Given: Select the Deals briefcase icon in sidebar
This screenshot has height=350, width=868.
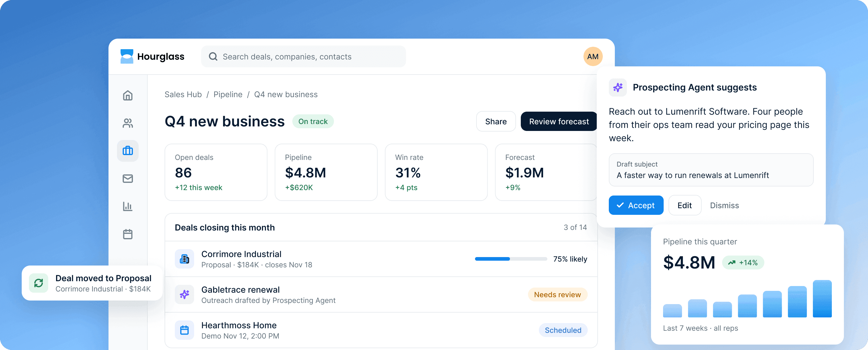Looking at the screenshot, I should (x=128, y=151).
